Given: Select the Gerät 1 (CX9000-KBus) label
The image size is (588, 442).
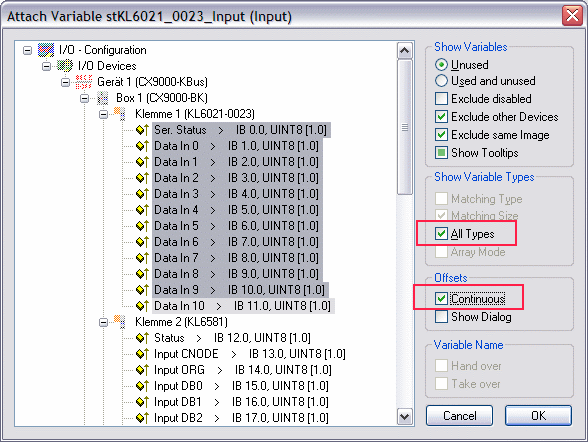Looking at the screenshot, I should click(x=153, y=82).
